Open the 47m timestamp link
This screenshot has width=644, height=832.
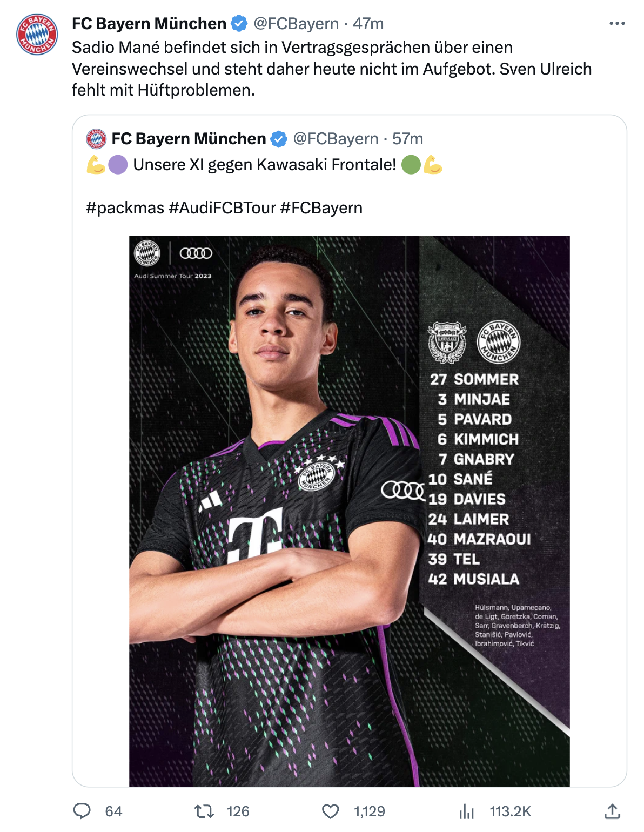click(368, 24)
